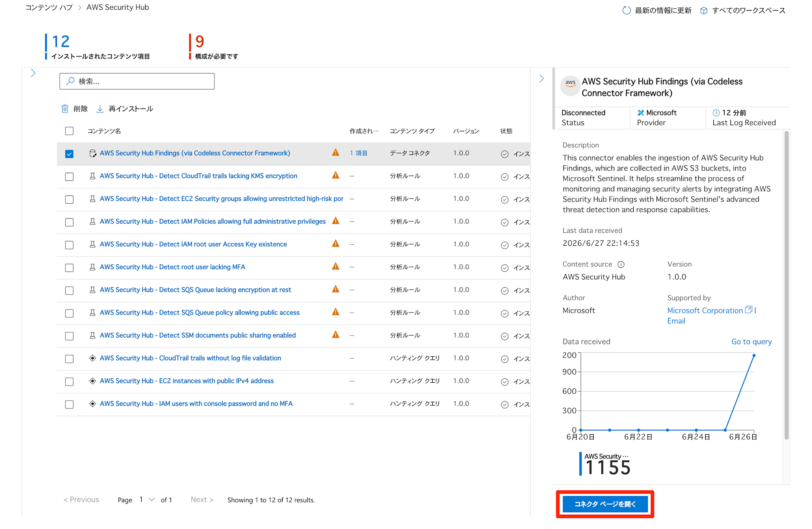Click the Previous page button
Viewport: 812px width, 529px height.
[x=81, y=499]
